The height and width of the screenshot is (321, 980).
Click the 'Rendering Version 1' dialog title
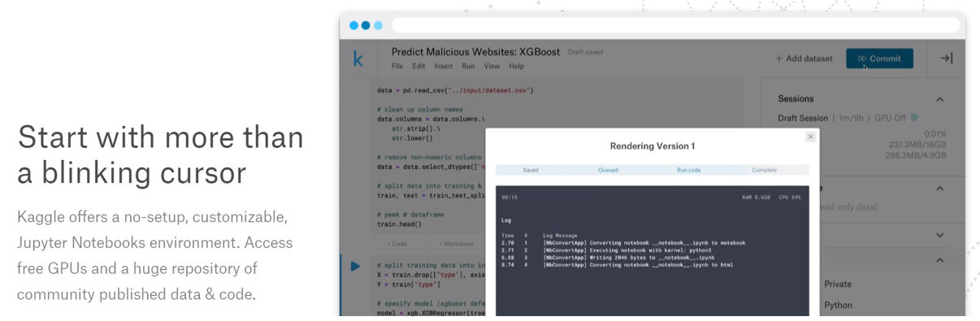(652, 146)
